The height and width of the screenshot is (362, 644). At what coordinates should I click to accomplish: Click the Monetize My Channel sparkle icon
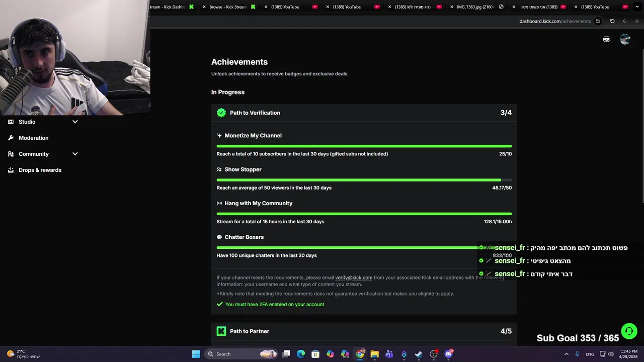[x=219, y=136]
